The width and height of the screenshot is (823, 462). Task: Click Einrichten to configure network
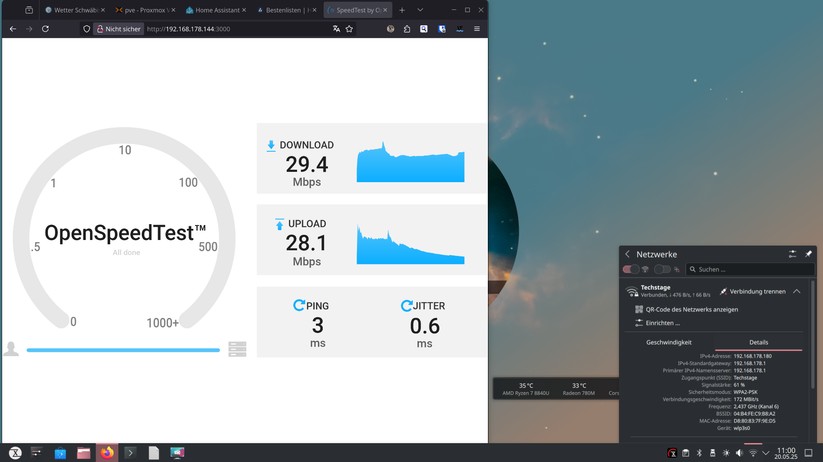[658, 323]
